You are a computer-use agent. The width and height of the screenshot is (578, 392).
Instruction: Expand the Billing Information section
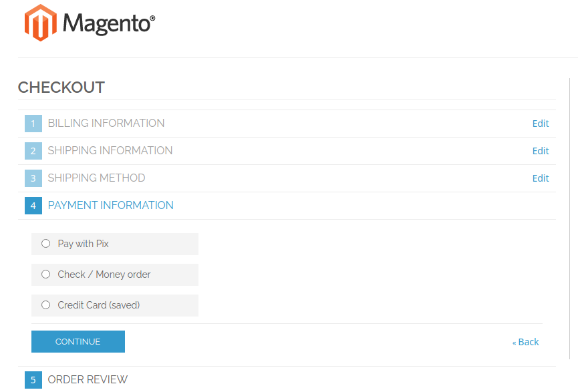(106, 124)
